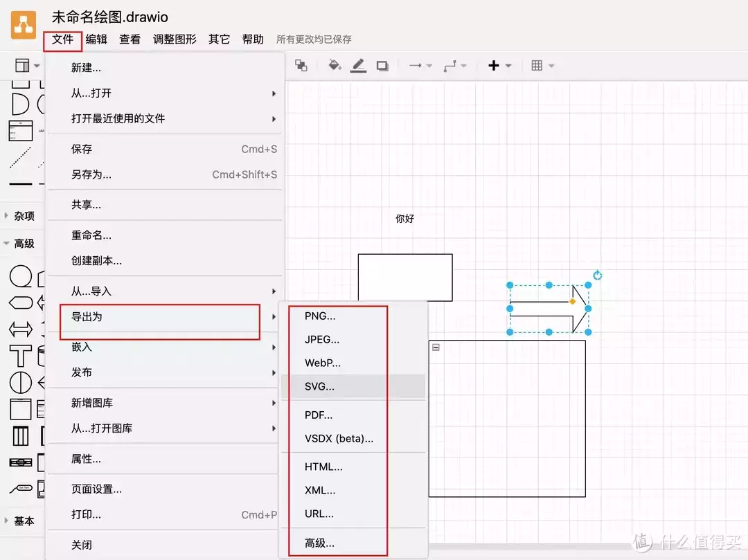
Task: Expand 打开最近使用的文件 submenu
Action: coord(165,118)
